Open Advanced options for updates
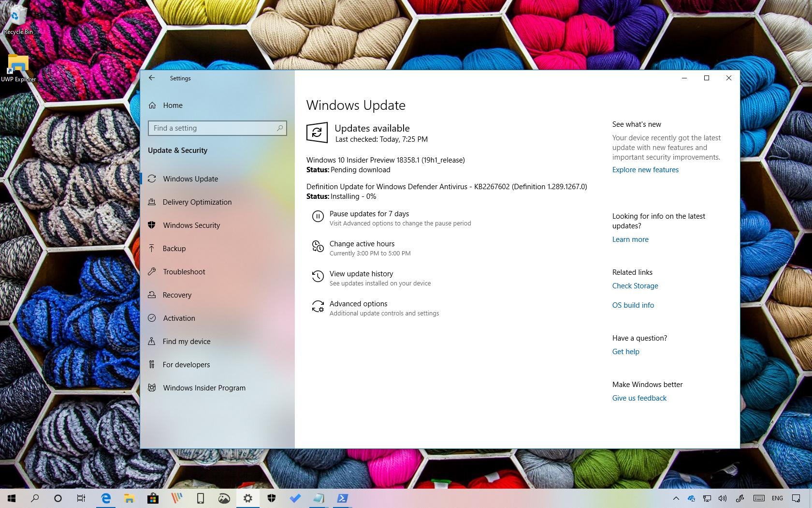The height and width of the screenshot is (508, 812). (358, 303)
